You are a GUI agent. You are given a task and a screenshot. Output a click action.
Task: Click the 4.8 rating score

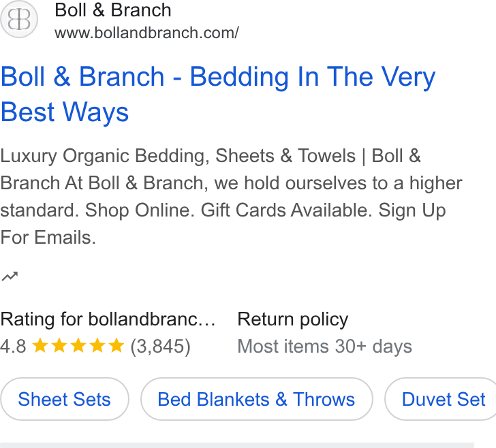tap(13, 346)
